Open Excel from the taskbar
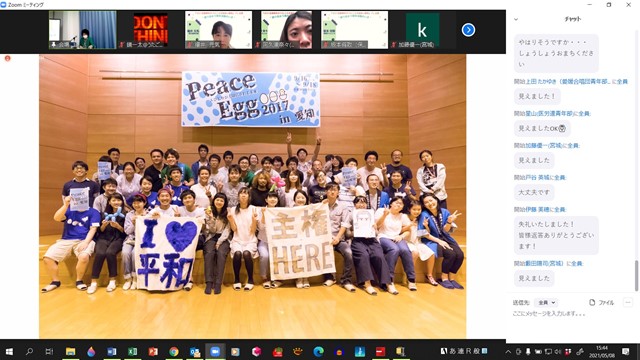This screenshot has height=360, width=640. click(x=132, y=351)
